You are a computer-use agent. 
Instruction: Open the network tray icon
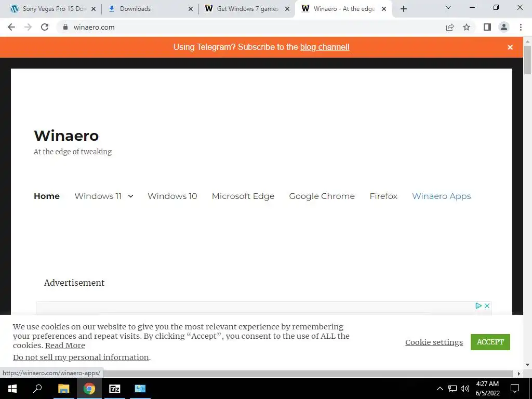[x=453, y=389]
